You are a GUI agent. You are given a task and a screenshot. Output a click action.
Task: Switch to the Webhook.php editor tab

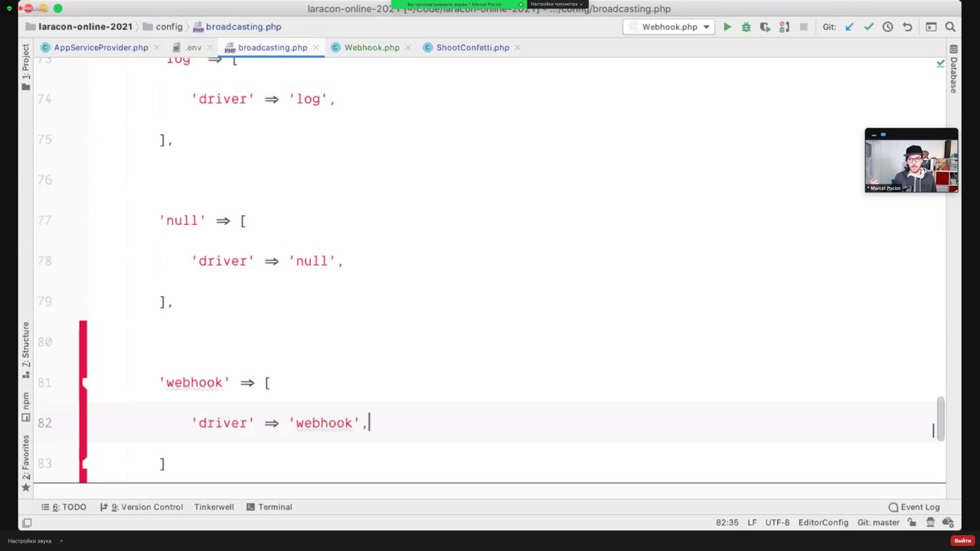(371, 47)
